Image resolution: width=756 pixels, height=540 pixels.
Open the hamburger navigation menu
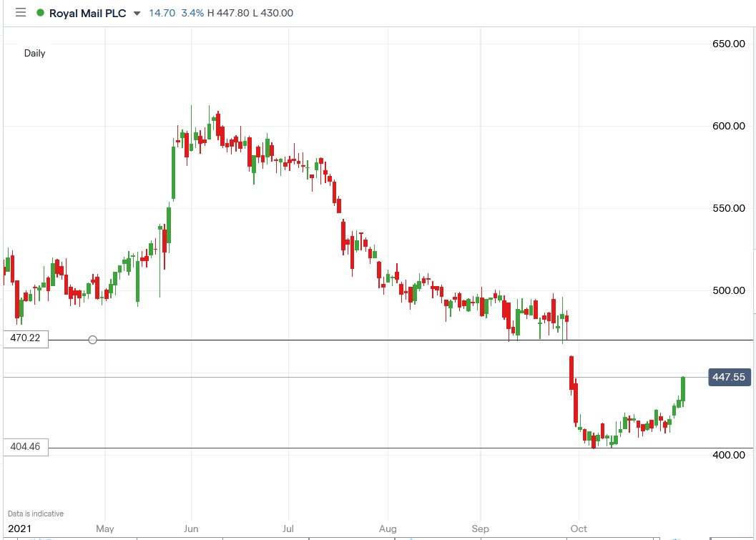(x=21, y=12)
